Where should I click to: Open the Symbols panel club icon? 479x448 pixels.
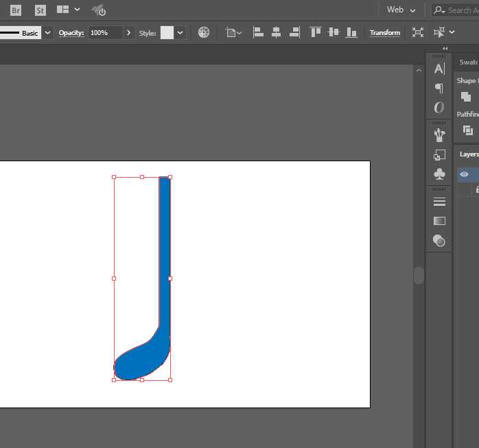[x=439, y=174]
